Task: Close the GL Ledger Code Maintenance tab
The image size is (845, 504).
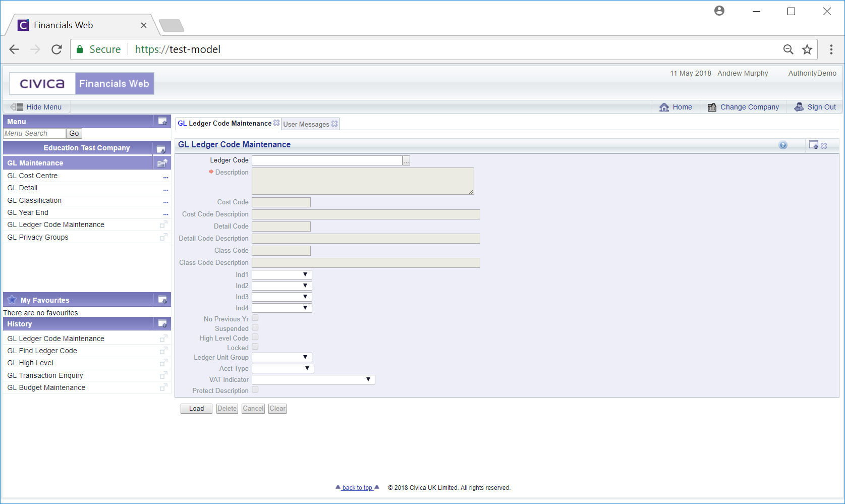Action: point(276,123)
